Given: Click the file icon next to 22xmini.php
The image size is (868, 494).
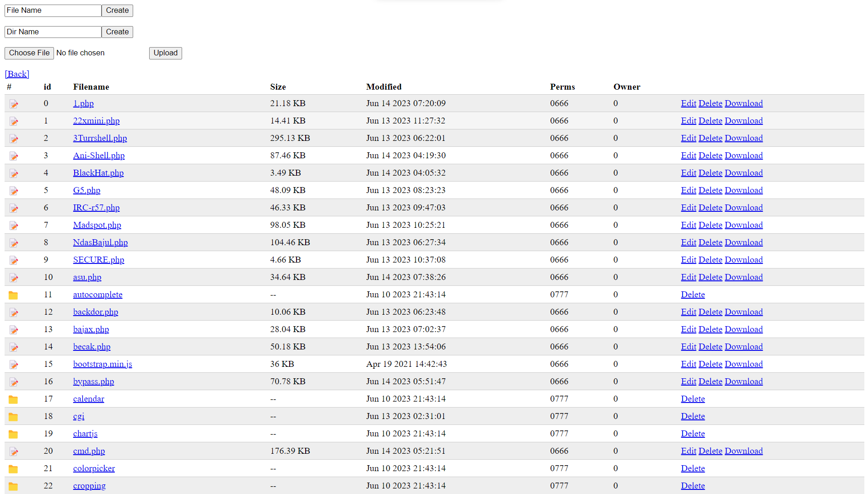Looking at the screenshot, I should tap(14, 121).
